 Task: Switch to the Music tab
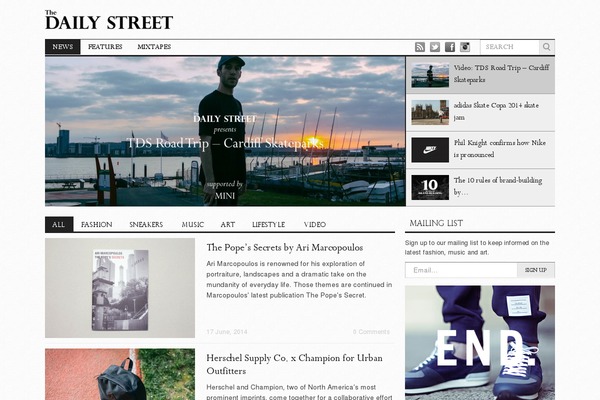pyautogui.click(x=193, y=225)
